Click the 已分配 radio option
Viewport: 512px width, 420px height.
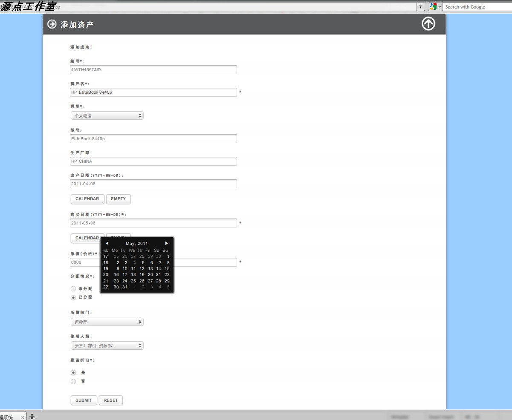click(x=73, y=297)
